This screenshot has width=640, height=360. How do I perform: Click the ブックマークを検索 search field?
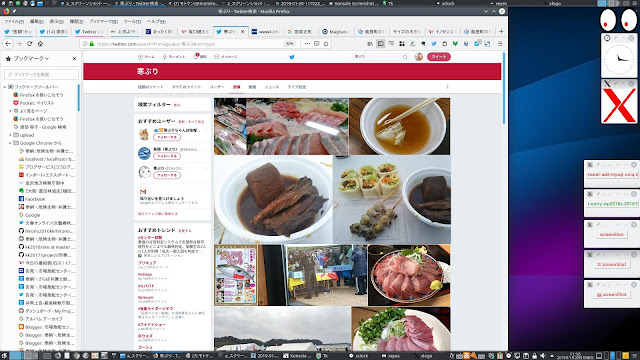(41, 74)
